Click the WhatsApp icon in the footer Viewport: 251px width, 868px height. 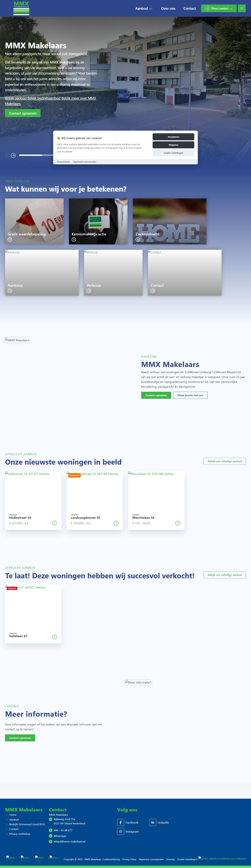(x=51, y=836)
